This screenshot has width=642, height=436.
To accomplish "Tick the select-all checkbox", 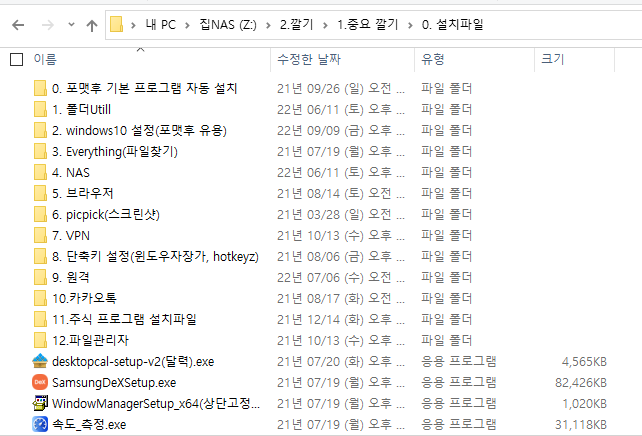I will point(16,59).
